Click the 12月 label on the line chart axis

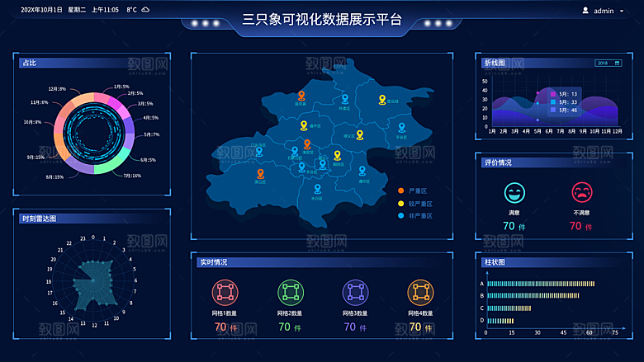[x=618, y=131]
